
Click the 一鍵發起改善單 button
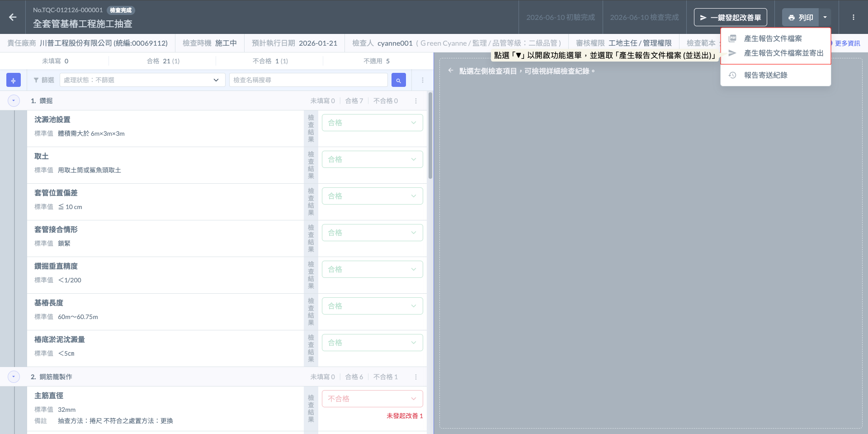click(x=730, y=17)
